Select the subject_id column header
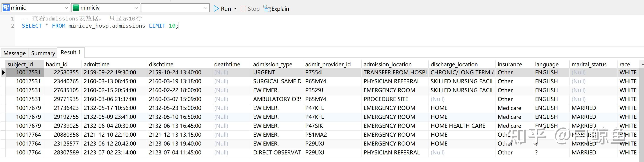This screenshot has height=162, width=644. pyautogui.click(x=20, y=64)
